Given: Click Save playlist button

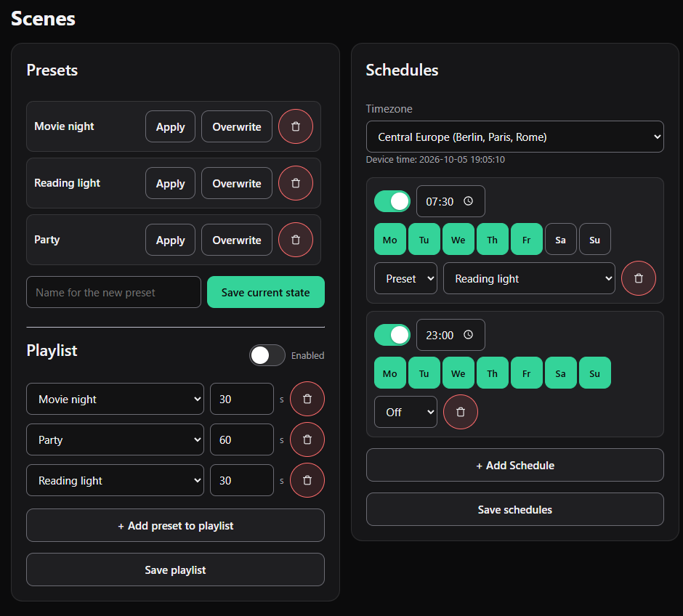Looking at the screenshot, I should click(x=176, y=570).
